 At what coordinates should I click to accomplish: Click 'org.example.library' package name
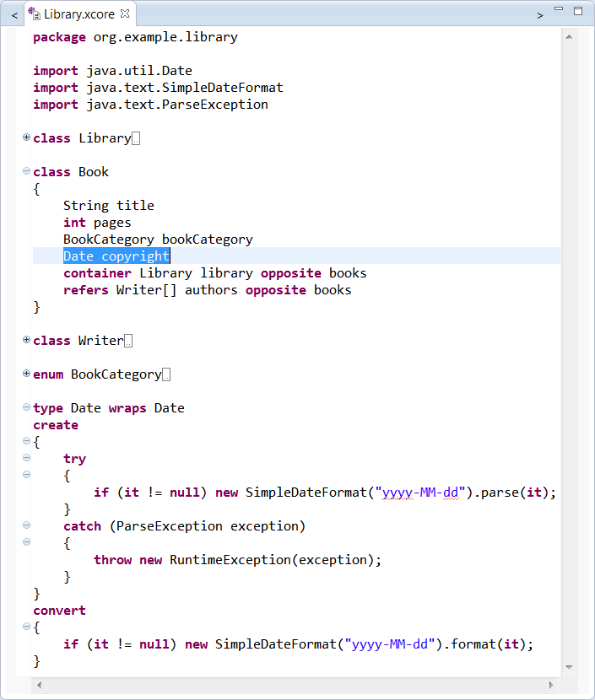click(x=165, y=37)
